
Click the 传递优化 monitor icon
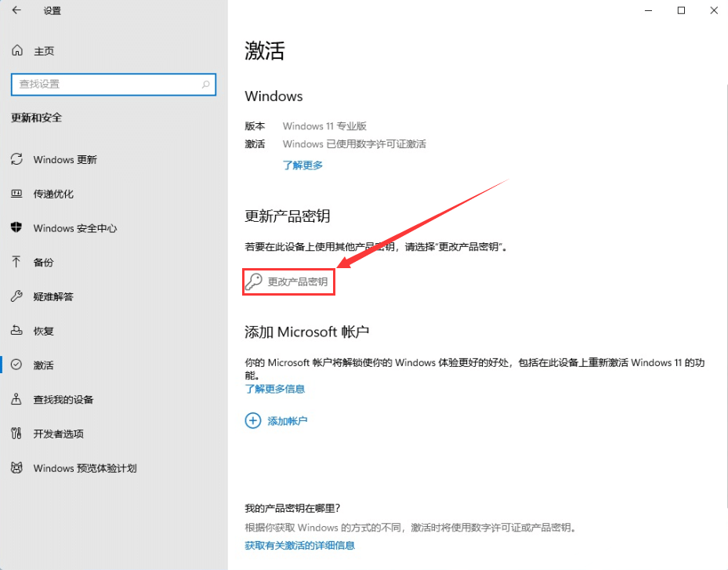pos(16,194)
